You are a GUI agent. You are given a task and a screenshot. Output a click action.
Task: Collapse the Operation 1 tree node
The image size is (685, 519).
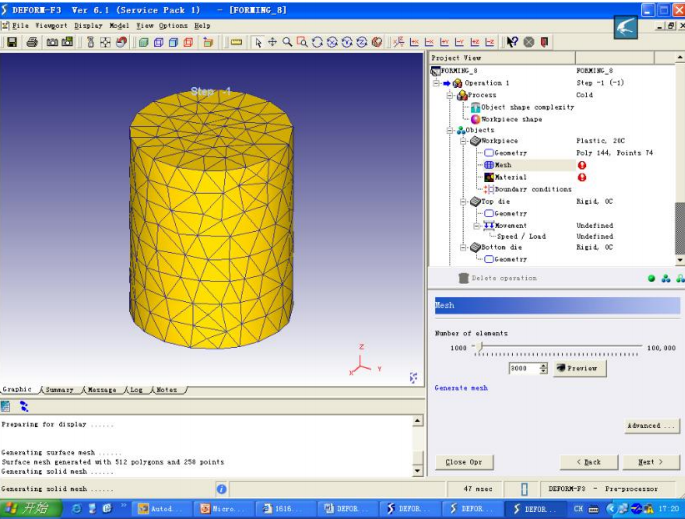coord(436,83)
